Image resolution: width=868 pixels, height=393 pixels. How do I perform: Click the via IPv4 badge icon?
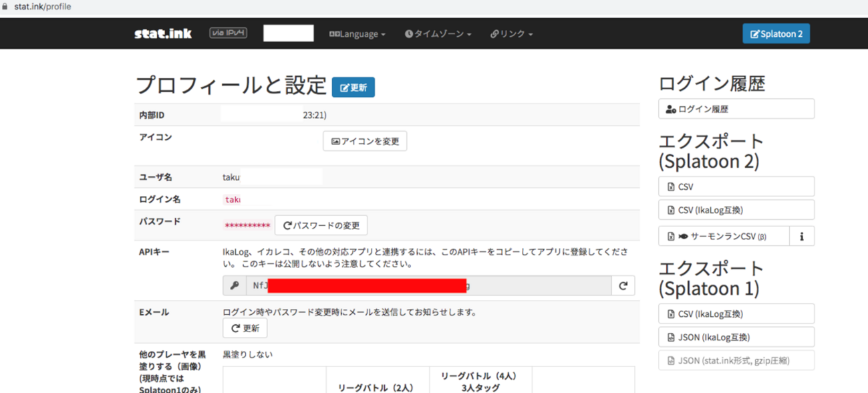(x=228, y=33)
